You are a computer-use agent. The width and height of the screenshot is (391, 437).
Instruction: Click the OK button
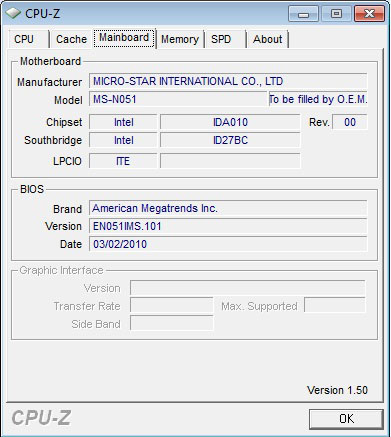[x=346, y=419]
